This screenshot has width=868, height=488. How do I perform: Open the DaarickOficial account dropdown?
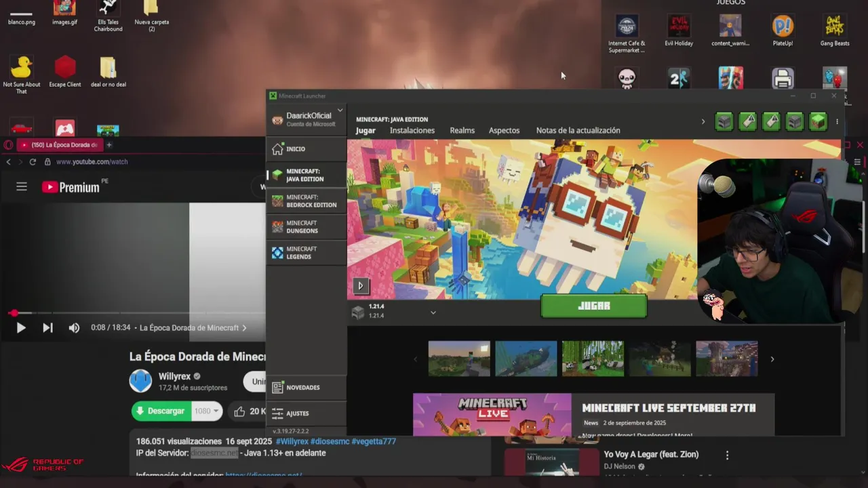tap(306, 119)
